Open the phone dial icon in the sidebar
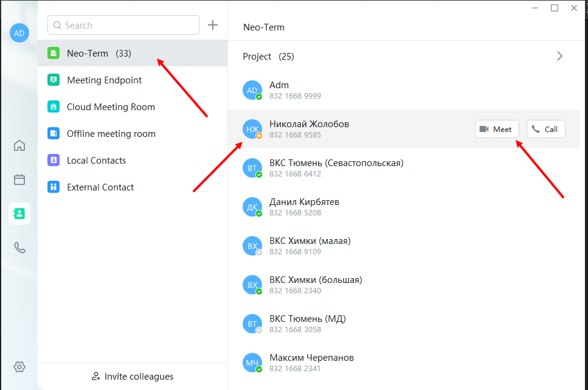 tap(19, 248)
